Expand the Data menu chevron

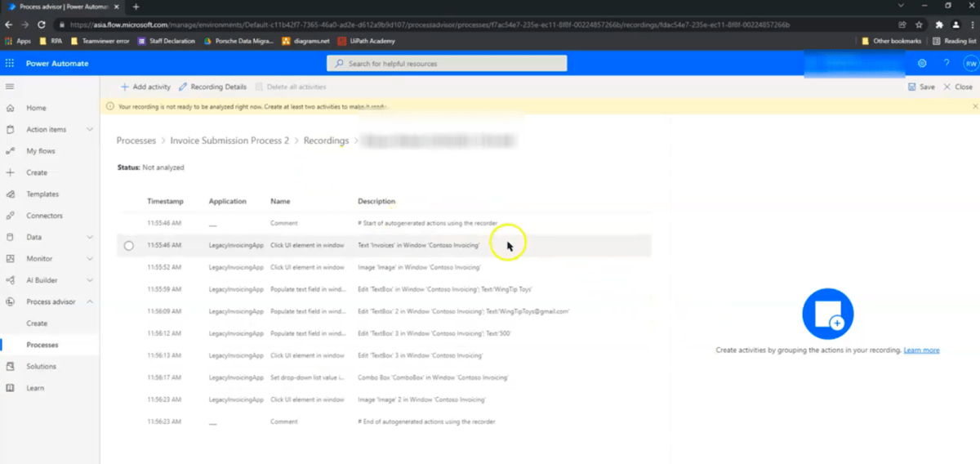coord(90,237)
